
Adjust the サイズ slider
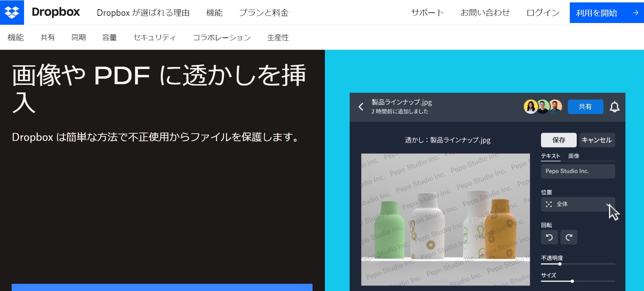tap(578, 281)
